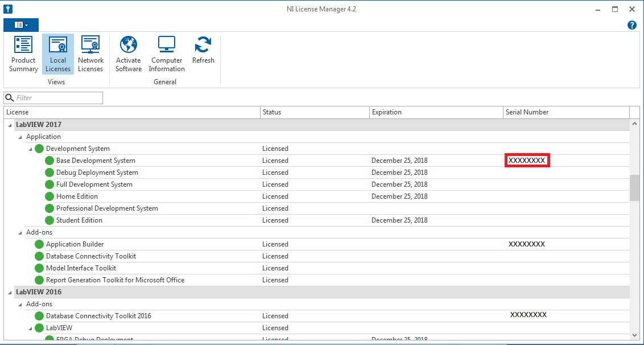The width and height of the screenshot is (644, 345).
Task: Open the Product Summary view
Action: click(23, 54)
